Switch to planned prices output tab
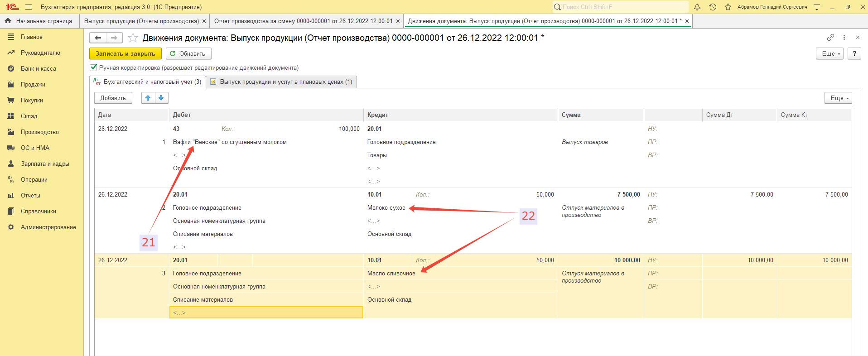Image resolution: width=868 pixels, height=356 pixels. point(281,82)
